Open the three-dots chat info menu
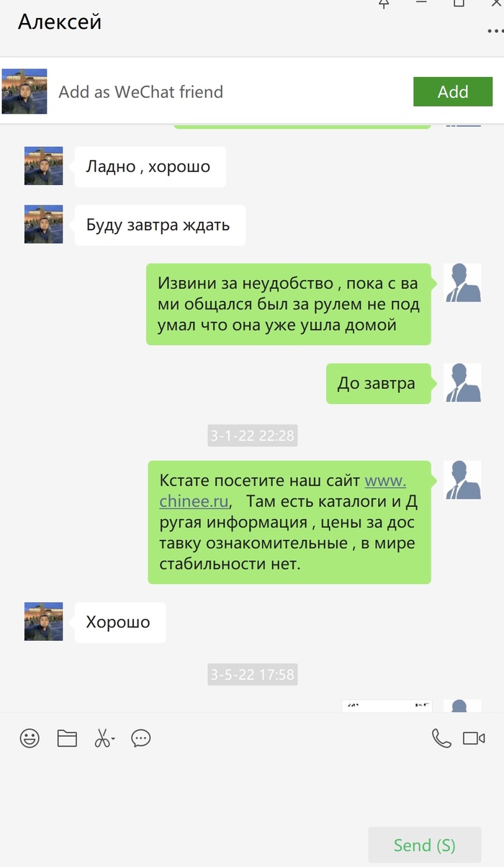The width and height of the screenshot is (504, 867). [495, 32]
